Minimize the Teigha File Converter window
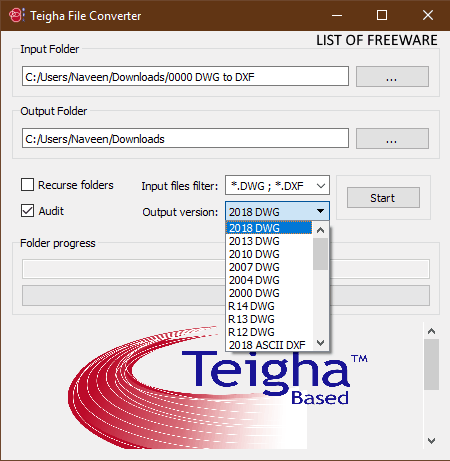The height and width of the screenshot is (461, 450). [337, 15]
